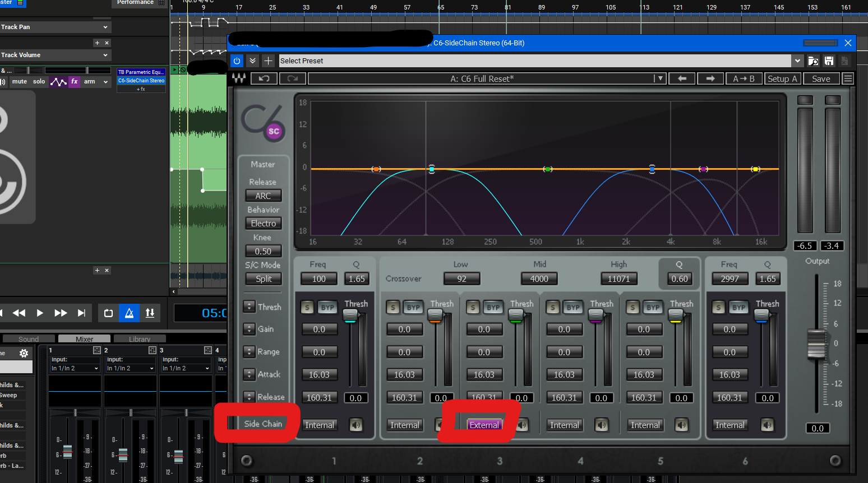Click the ARC release button

tap(263, 196)
